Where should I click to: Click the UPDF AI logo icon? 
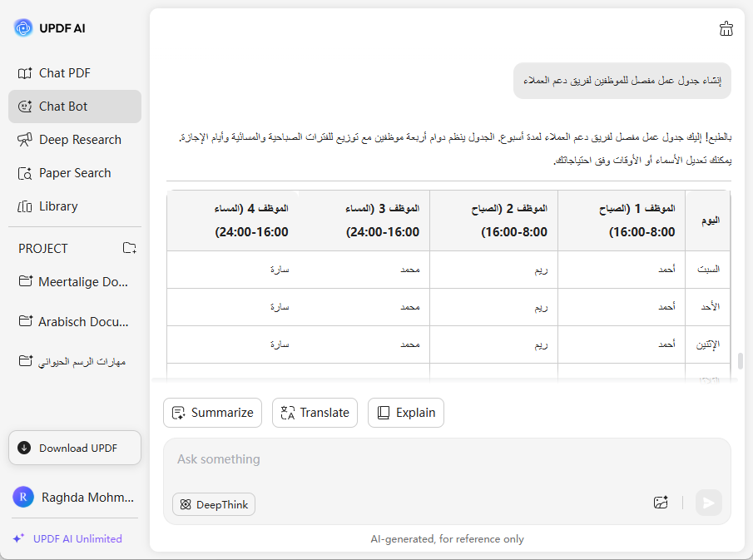22,28
